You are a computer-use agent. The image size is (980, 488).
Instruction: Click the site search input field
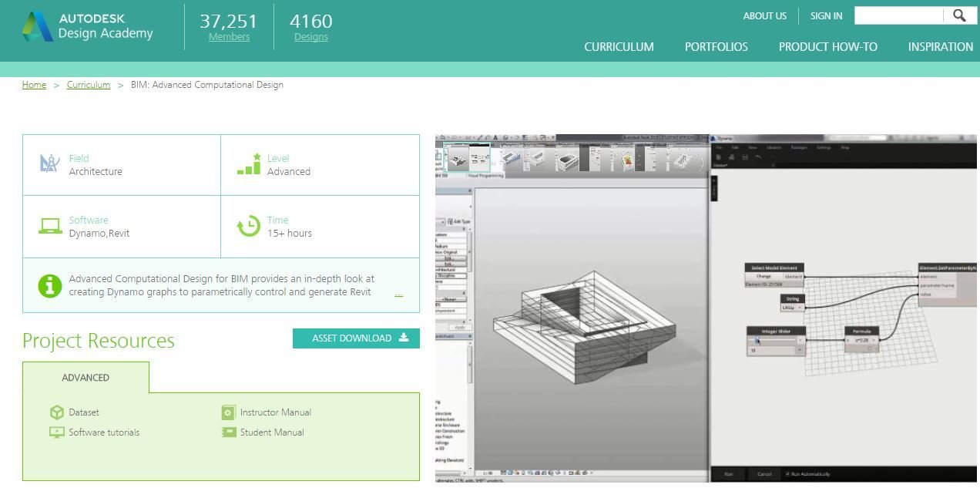(x=899, y=15)
